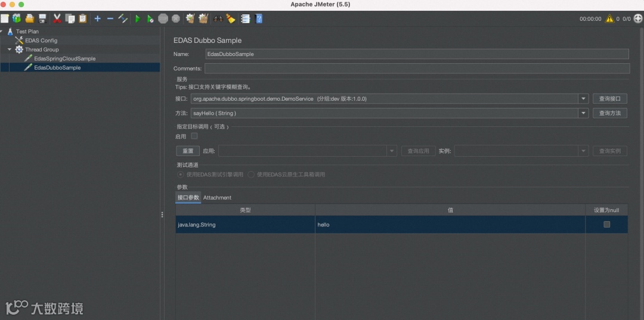Stop the test with Stop icon
This screenshot has width=644, height=320.
163,18
